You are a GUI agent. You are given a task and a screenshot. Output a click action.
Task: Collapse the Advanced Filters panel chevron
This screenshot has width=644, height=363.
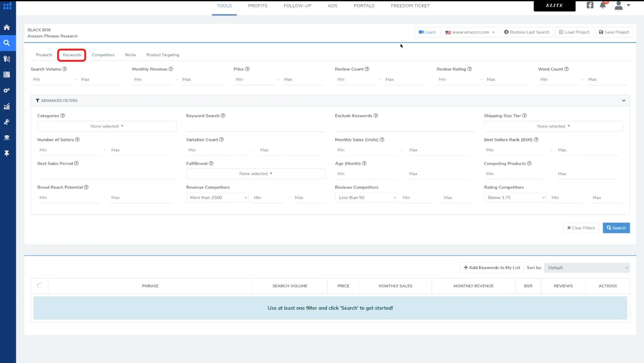click(623, 101)
